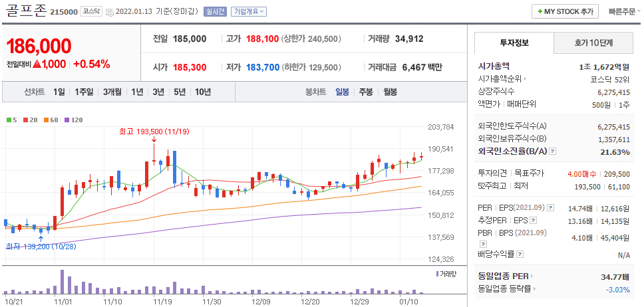Switch to the 호가 10단계 tab
Viewport: 644px width, 307px height.
pos(593,43)
